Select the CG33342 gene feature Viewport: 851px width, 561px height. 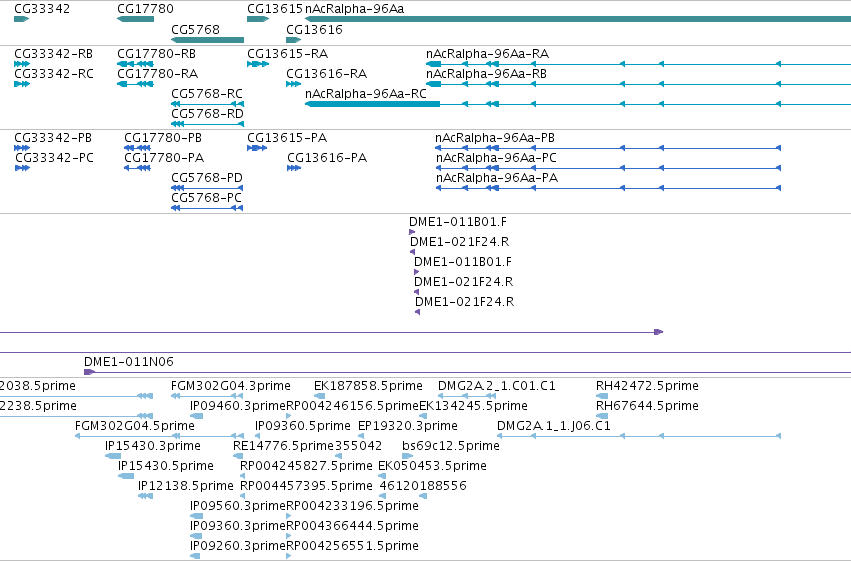[21, 19]
